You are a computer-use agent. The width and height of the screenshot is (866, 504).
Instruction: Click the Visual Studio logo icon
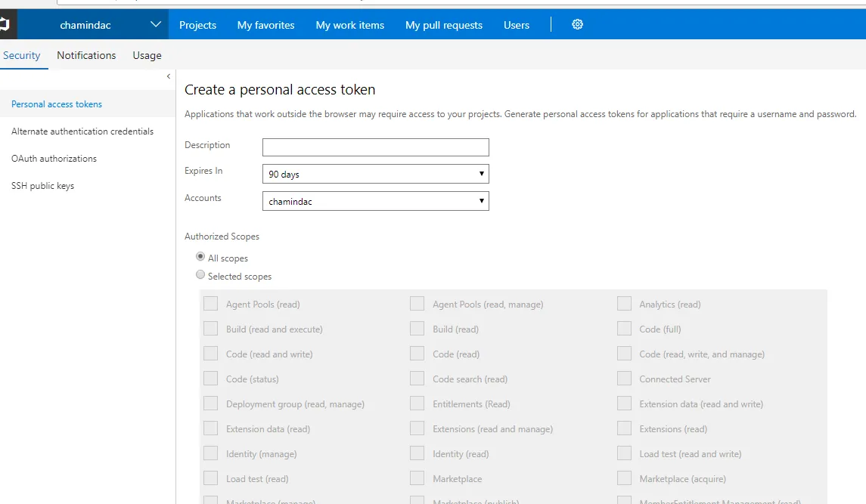[5, 24]
